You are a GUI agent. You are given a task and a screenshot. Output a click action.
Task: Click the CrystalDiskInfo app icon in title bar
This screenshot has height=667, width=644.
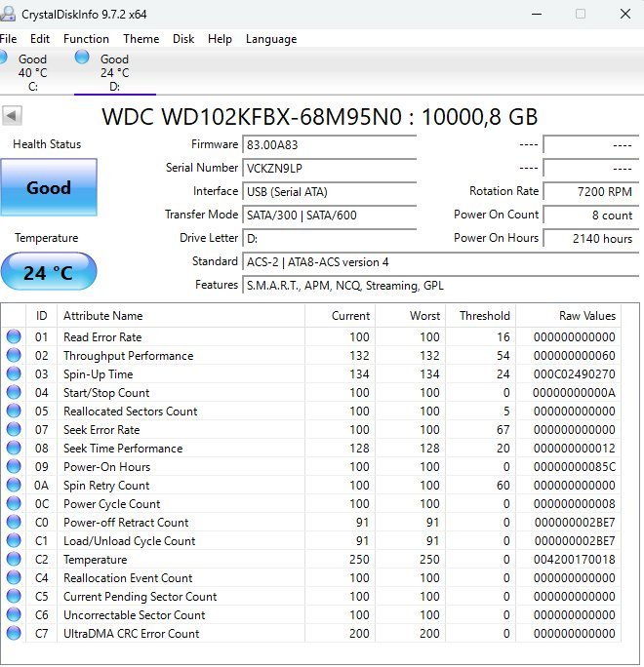(x=7, y=14)
